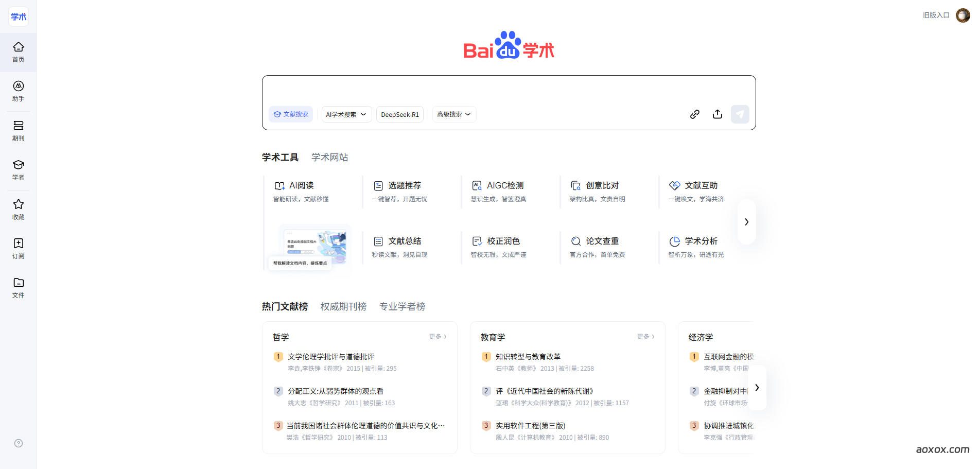Select the 学术工具 tab
This screenshot has width=980, height=469.
click(x=280, y=157)
